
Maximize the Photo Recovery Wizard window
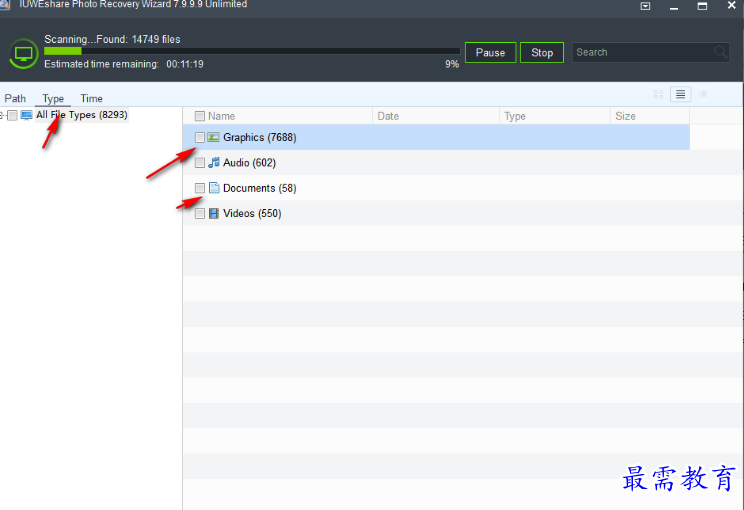click(702, 6)
